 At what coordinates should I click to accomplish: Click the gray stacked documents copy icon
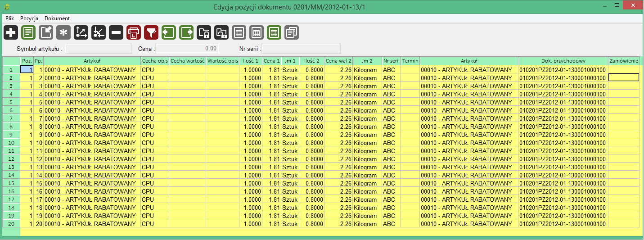pos(292,32)
